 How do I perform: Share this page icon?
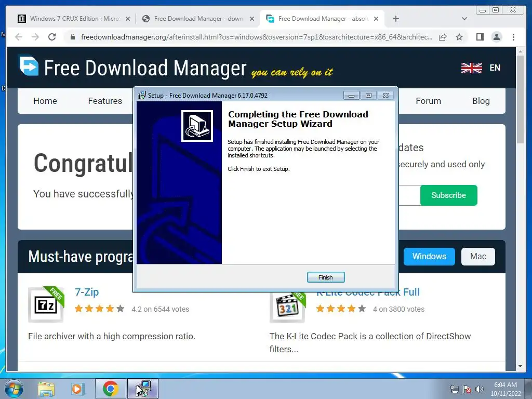coord(443,37)
